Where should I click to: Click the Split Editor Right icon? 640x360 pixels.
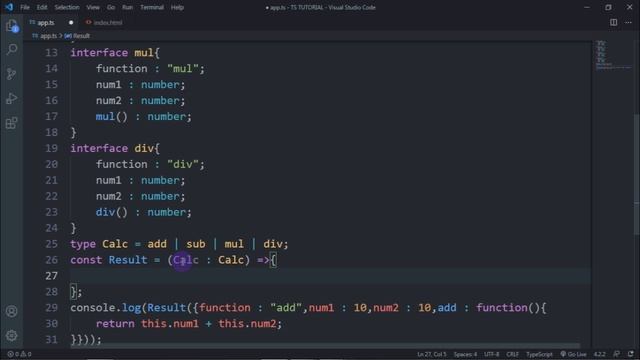point(613,22)
